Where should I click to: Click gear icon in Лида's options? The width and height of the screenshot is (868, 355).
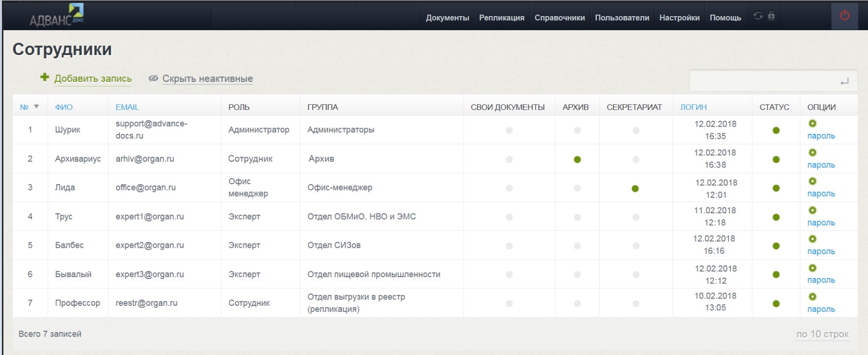(812, 181)
